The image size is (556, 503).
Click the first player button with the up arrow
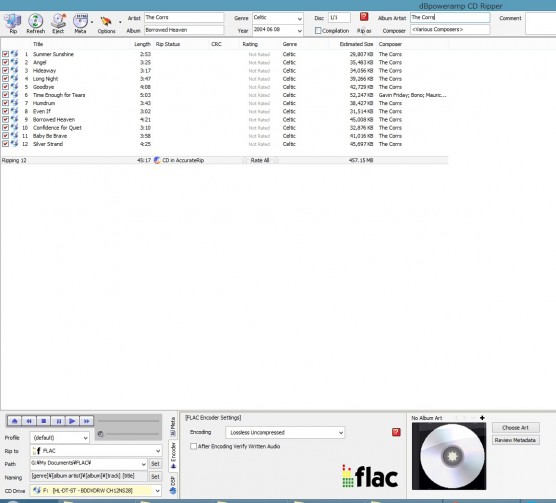click(x=15, y=421)
